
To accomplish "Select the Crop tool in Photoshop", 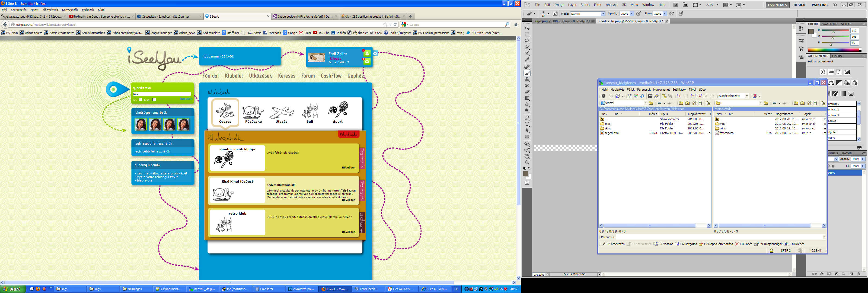I will coord(527,54).
